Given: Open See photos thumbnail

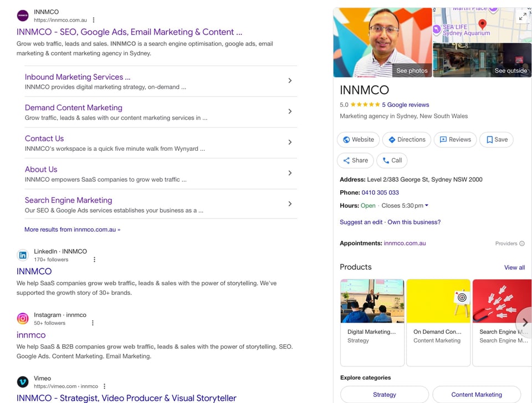Looking at the screenshot, I should pos(383,43).
